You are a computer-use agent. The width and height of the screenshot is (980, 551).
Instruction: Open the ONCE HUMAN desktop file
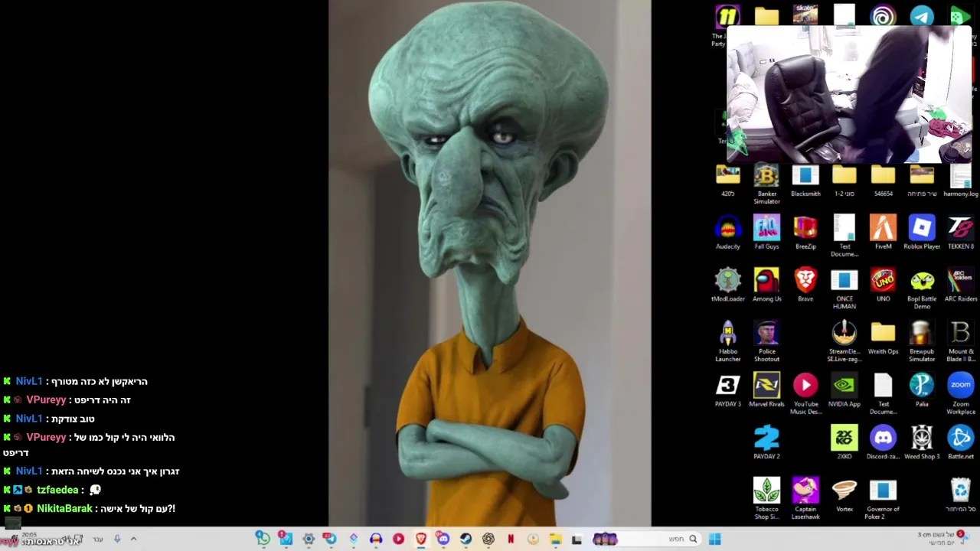pyautogui.click(x=844, y=288)
